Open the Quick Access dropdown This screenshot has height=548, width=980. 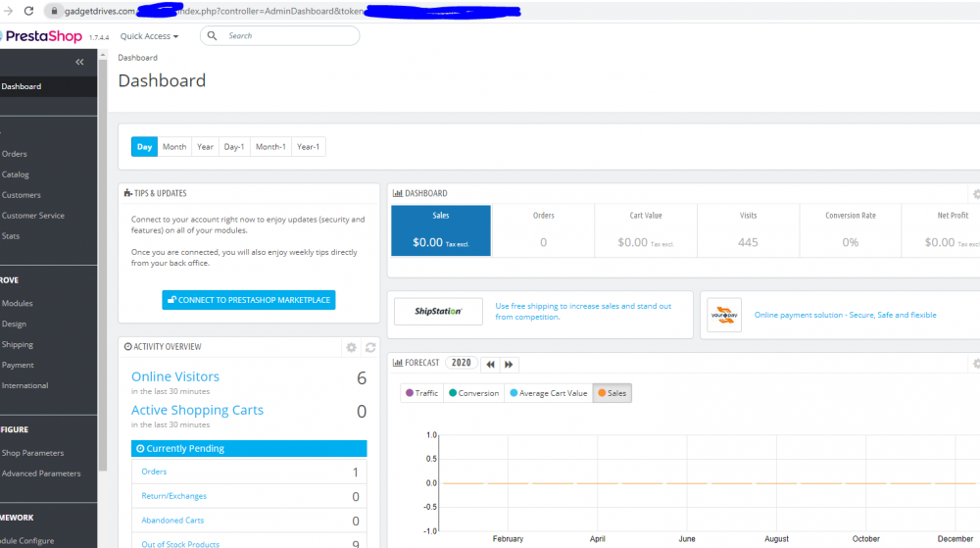point(149,36)
